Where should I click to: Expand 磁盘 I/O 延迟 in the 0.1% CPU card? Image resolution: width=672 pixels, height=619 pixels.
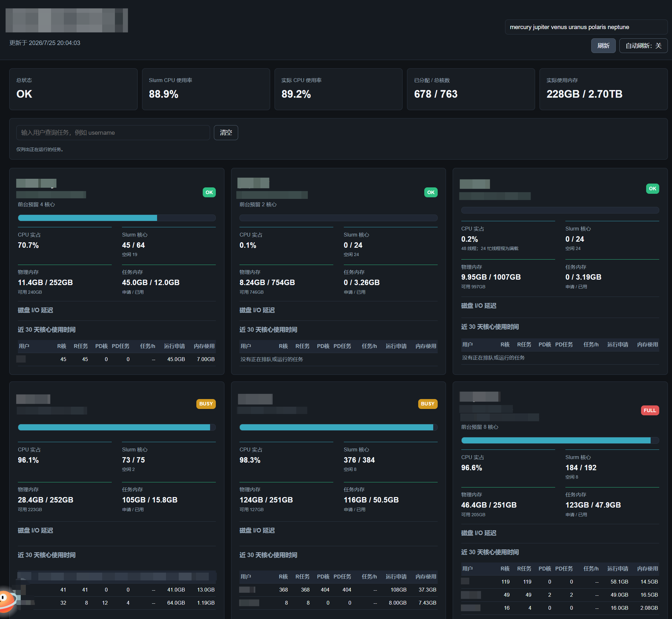[x=257, y=310]
